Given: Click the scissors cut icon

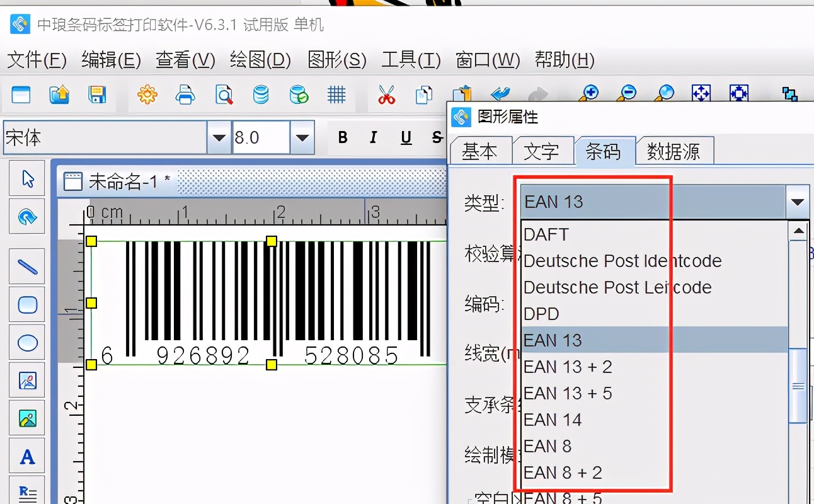Looking at the screenshot, I should 386,93.
